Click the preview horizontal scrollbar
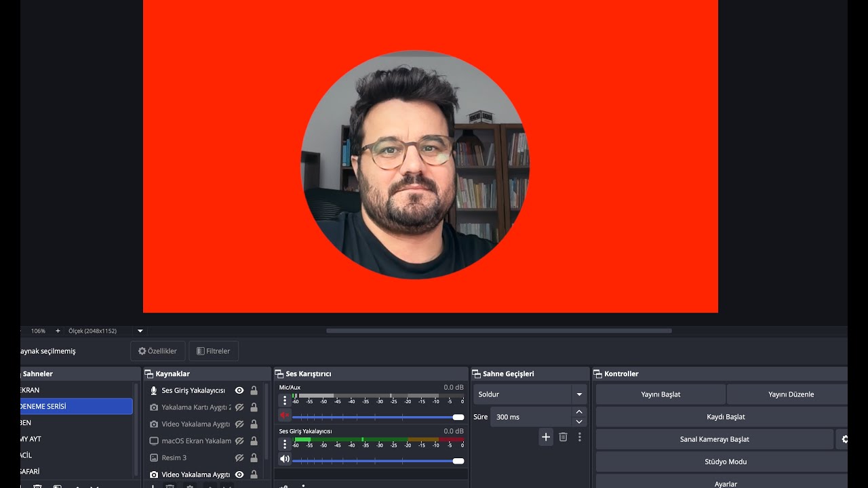 (499, 331)
